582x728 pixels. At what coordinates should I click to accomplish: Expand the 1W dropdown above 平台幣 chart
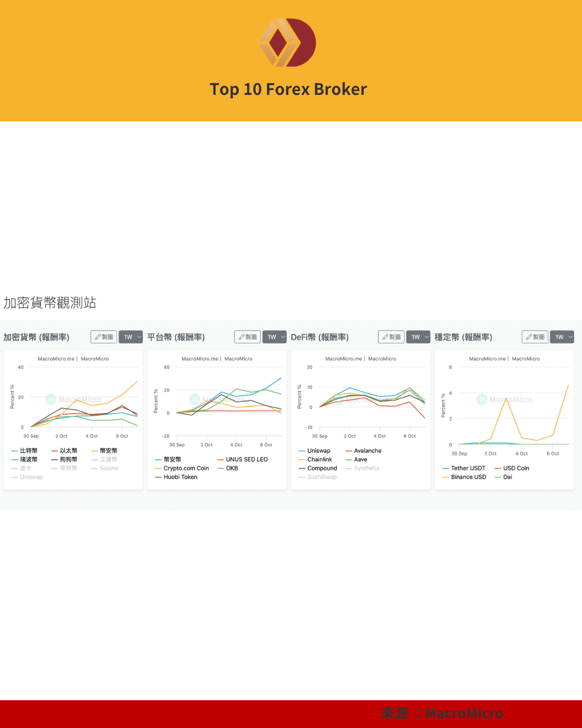pos(275,337)
